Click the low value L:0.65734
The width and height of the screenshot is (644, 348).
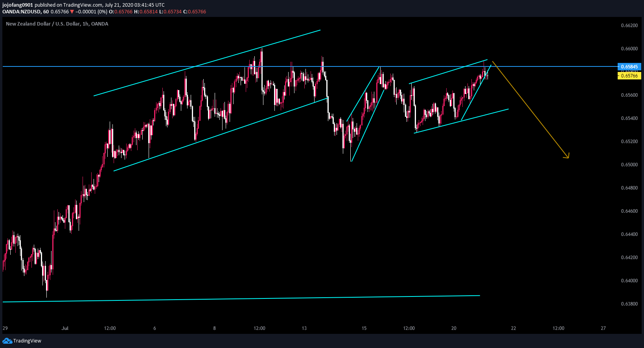pyautogui.click(x=170, y=12)
